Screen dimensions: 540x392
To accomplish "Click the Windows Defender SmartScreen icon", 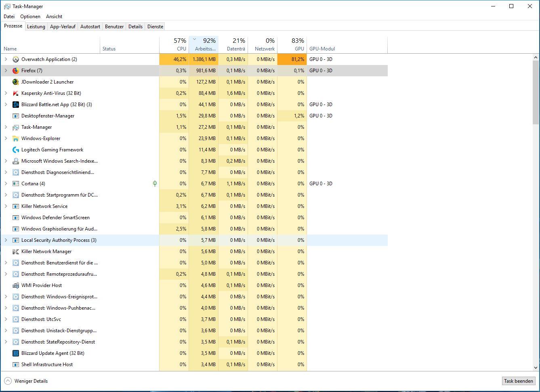I will click(x=15, y=218).
